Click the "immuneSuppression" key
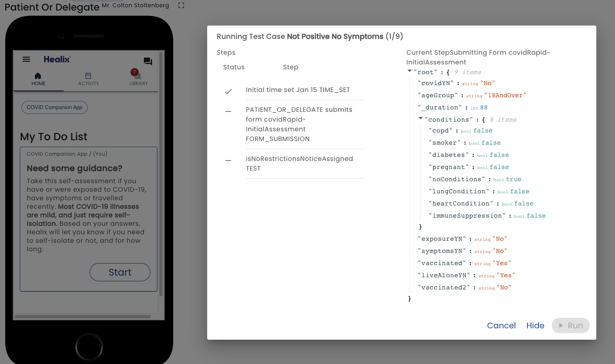 point(467,216)
